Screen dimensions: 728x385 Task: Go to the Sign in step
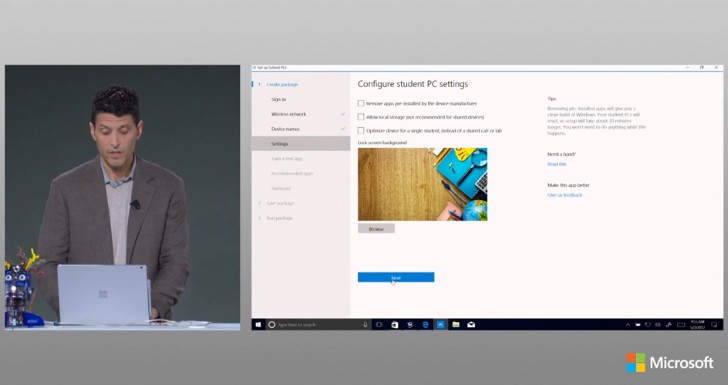(279, 99)
